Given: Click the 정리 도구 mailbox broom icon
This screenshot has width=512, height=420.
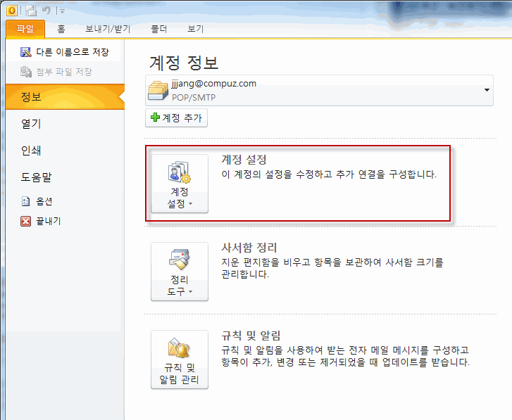Looking at the screenshot, I should pyautogui.click(x=180, y=260).
